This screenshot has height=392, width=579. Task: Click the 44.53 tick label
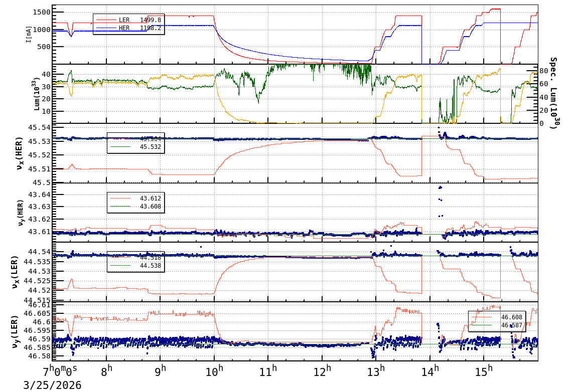(x=40, y=271)
